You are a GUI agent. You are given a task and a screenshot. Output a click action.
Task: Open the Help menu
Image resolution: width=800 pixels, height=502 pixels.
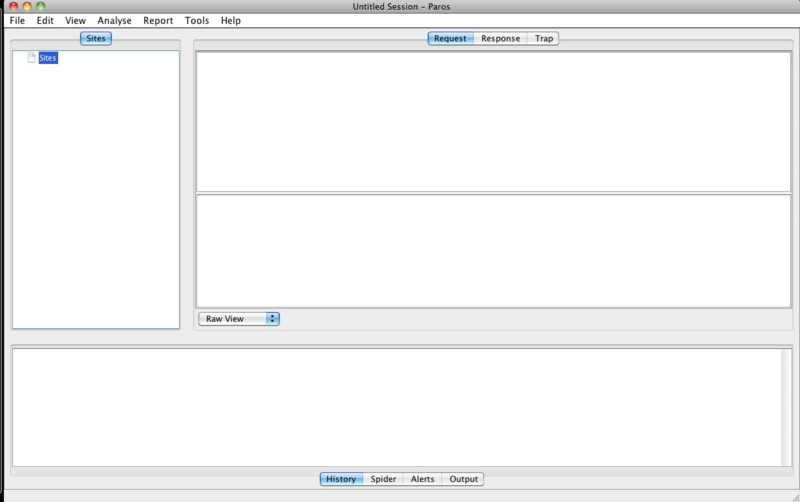[x=230, y=20]
